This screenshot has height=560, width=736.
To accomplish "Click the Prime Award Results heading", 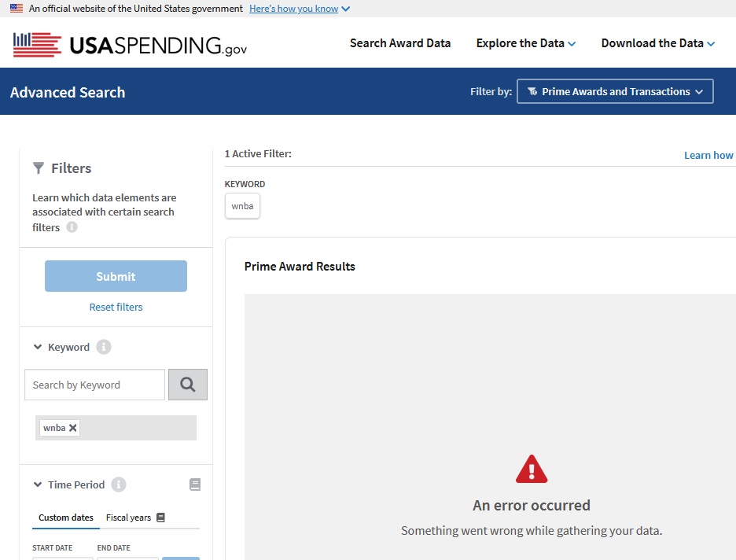I will click(300, 266).
